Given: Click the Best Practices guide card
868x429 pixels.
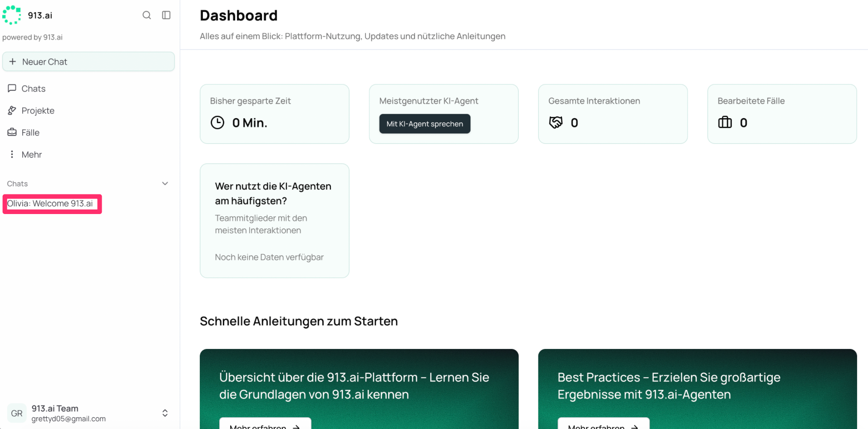Looking at the screenshot, I should tap(697, 389).
